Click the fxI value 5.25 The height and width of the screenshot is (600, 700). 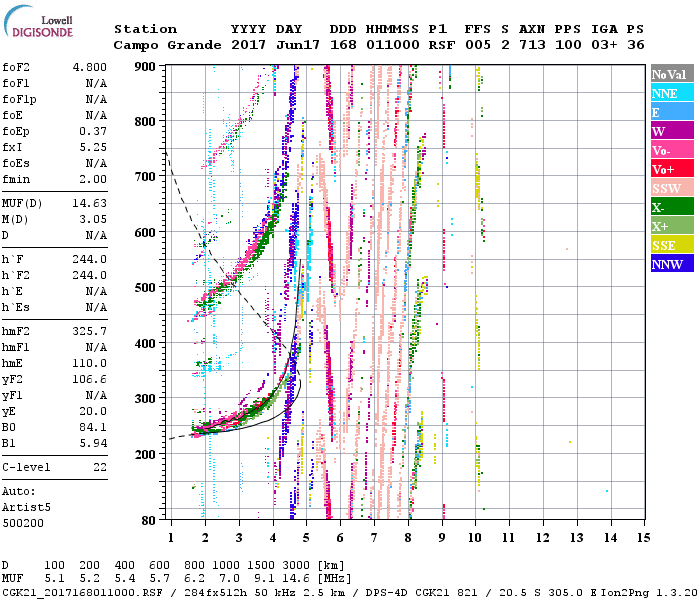click(93, 147)
